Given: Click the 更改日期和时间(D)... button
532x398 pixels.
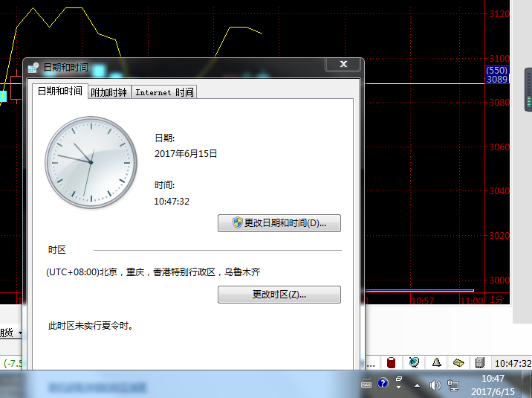Looking at the screenshot, I should (x=279, y=223).
